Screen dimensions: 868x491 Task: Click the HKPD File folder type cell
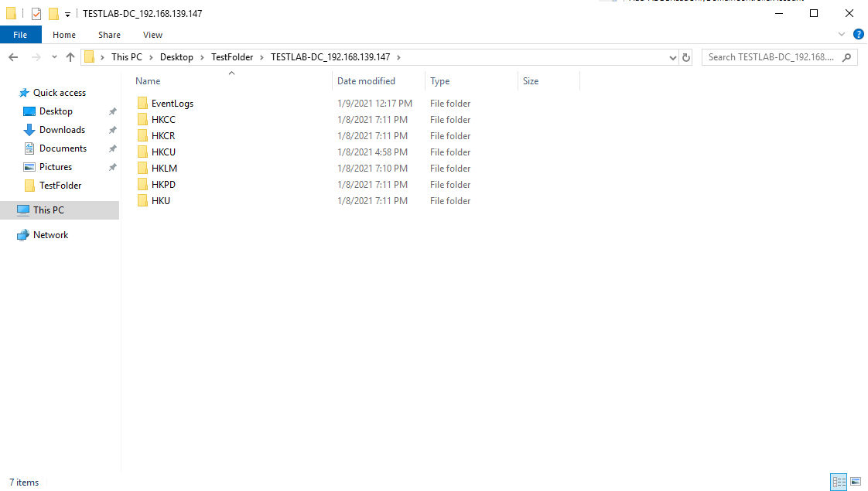450,184
